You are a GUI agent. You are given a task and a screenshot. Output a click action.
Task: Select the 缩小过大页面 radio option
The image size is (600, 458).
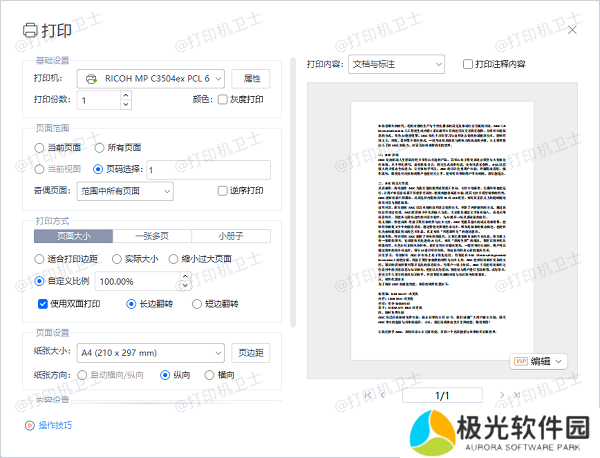click(x=173, y=259)
